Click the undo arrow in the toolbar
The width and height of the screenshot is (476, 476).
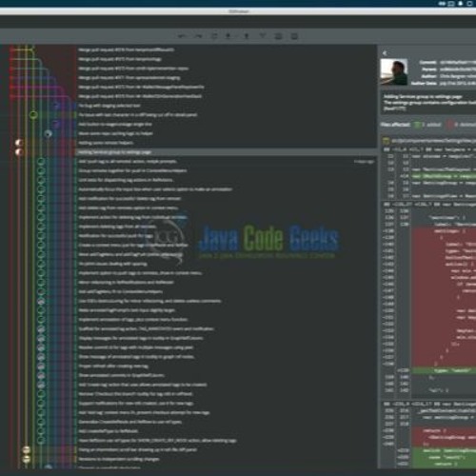[x=182, y=36]
